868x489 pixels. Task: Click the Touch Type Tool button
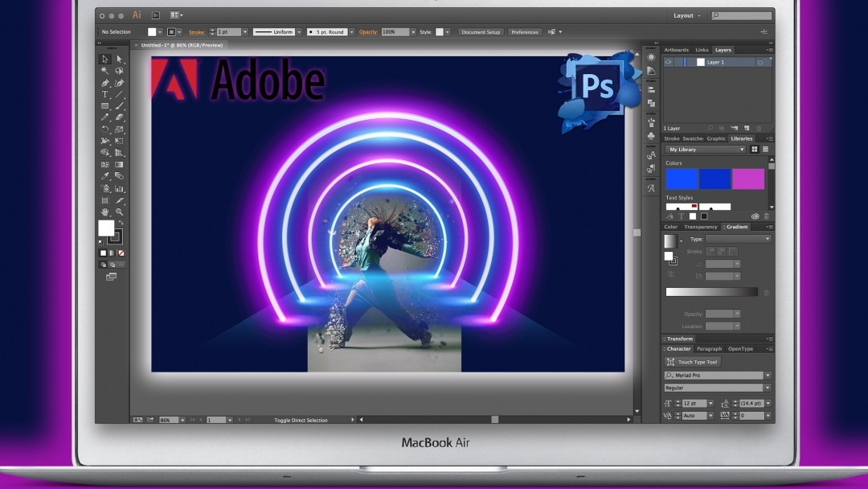pos(693,362)
